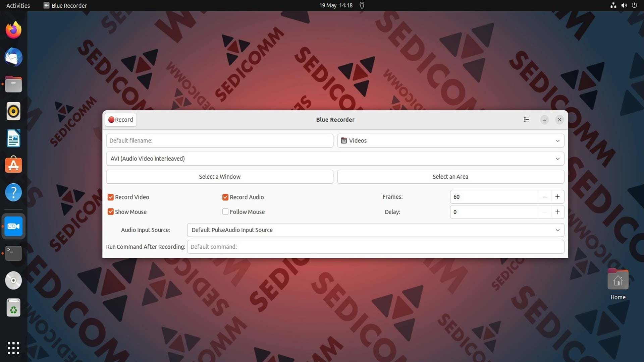Open the AVI format dropdown

(x=335, y=159)
